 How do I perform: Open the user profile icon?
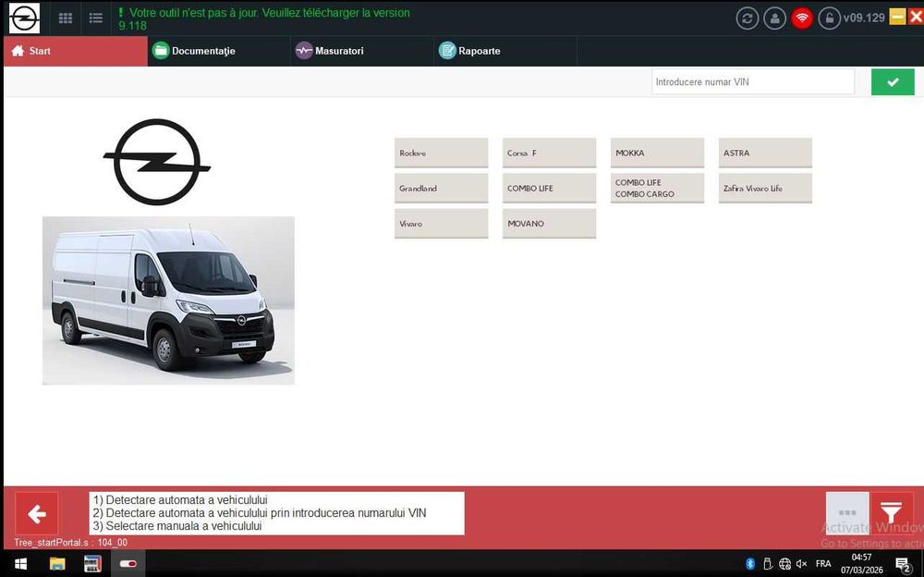click(x=774, y=18)
